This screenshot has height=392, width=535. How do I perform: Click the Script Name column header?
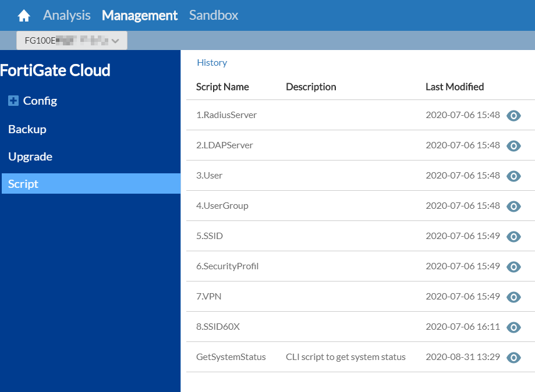tap(223, 87)
